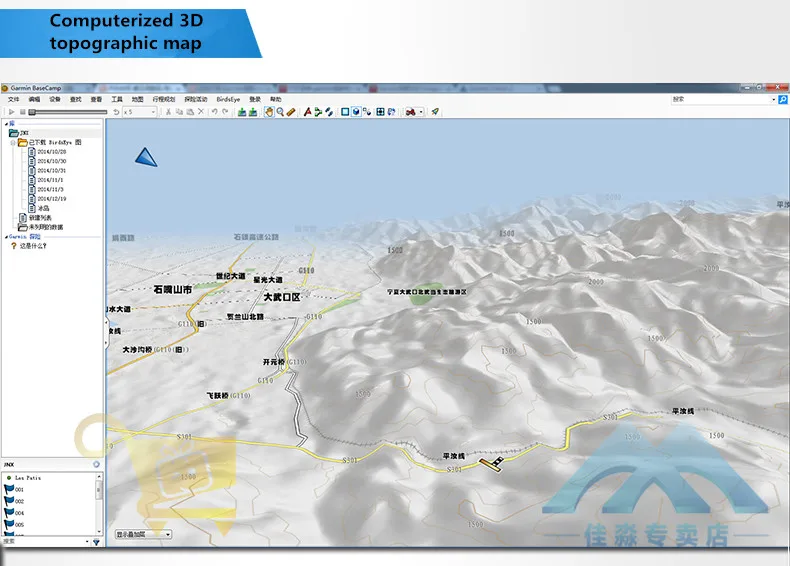Open the map overlay dropdown on the map
This screenshot has width=790, height=566.
click(x=144, y=534)
